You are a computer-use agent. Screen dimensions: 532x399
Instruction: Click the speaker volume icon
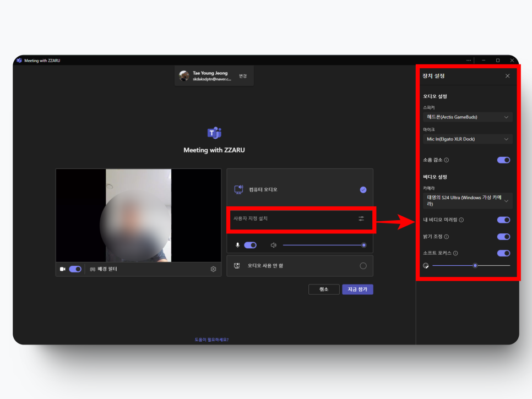pos(274,245)
